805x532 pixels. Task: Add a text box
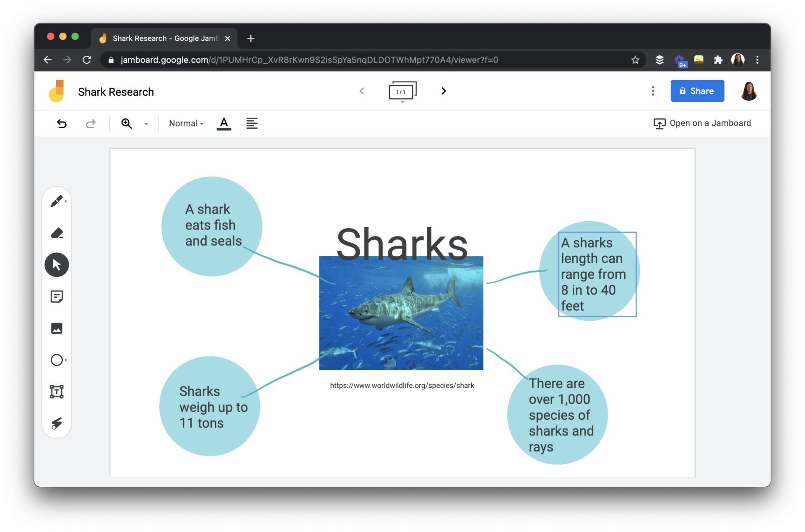tap(57, 392)
